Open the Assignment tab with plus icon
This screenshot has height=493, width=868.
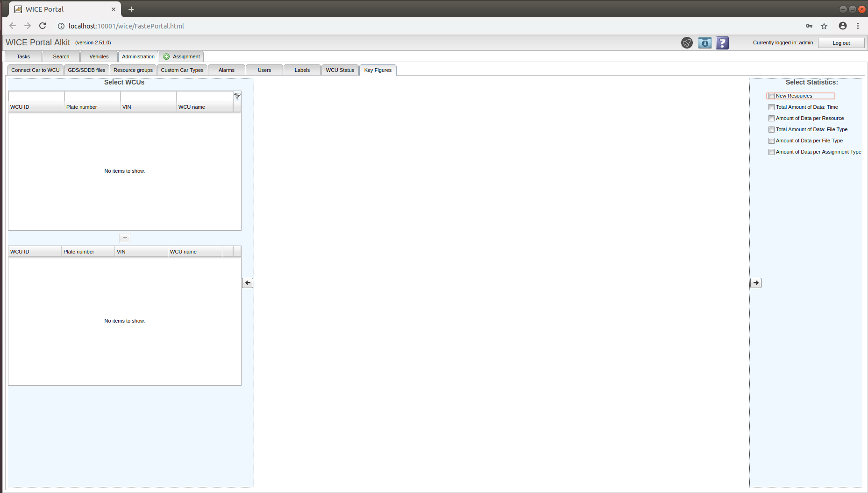[x=181, y=56]
